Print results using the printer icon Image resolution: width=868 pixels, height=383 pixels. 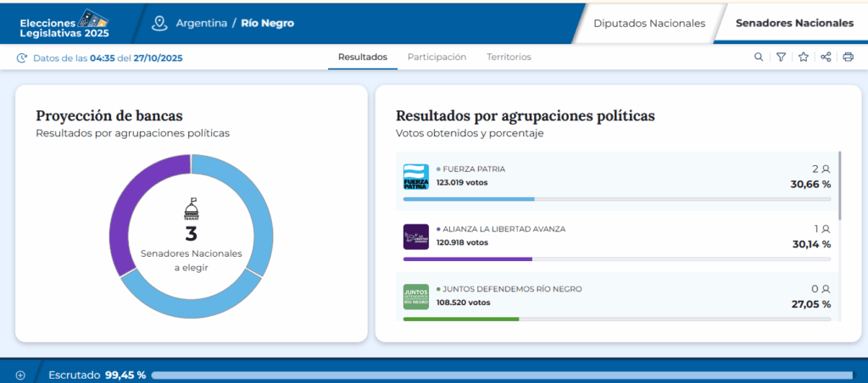(x=848, y=58)
